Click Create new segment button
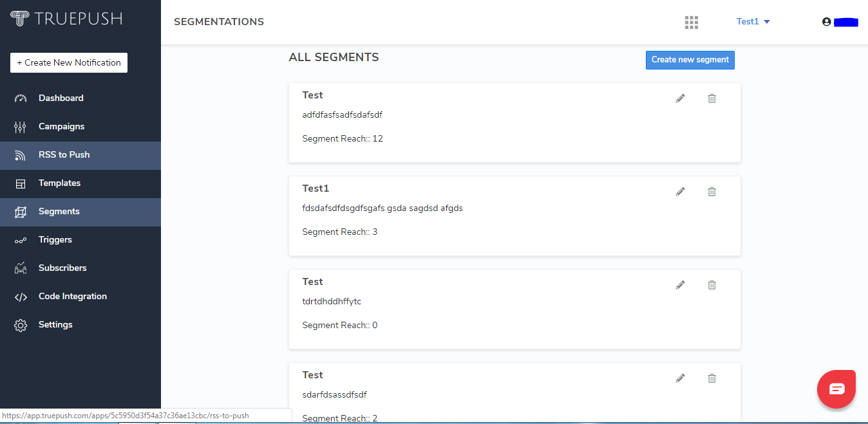This screenshot has height=424, width=868. [690, 60]
